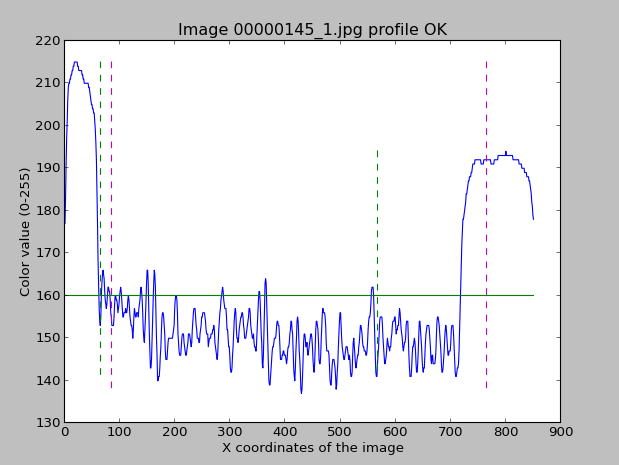This screenshot has width=619, height=465.
Task: Click the 170 tick label on y-axis
Action: pos(47,253)
